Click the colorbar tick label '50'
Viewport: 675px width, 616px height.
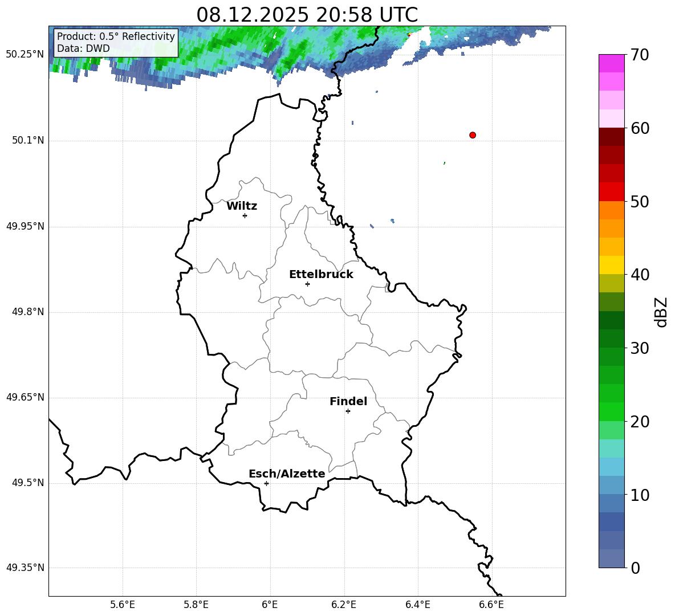click(x=640, y=201)
